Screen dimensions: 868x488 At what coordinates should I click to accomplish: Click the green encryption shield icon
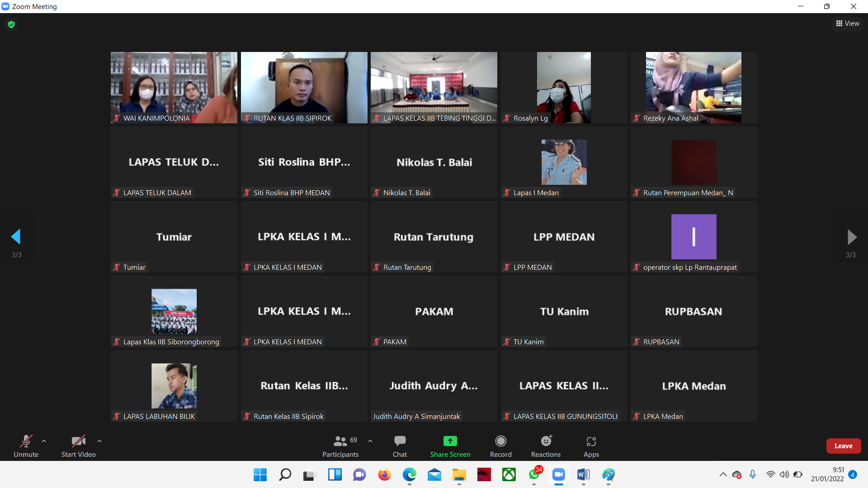(x=11, y=24)
